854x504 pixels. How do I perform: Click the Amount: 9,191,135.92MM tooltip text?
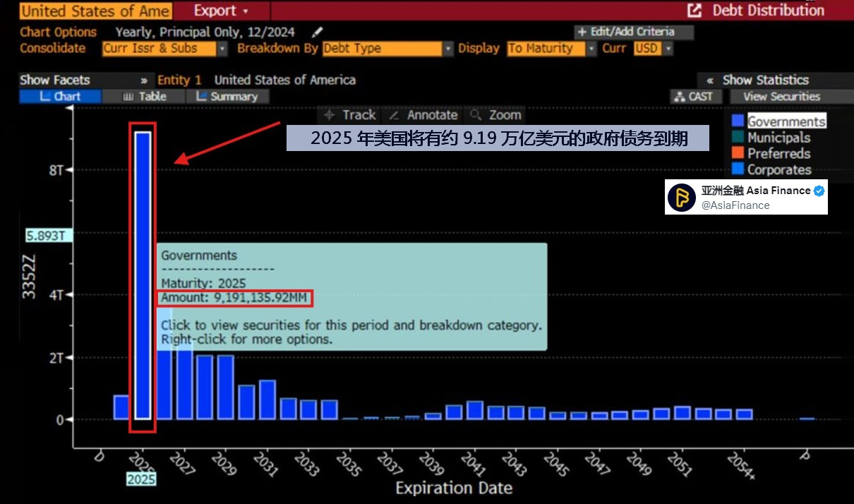[x=234, y=298]
